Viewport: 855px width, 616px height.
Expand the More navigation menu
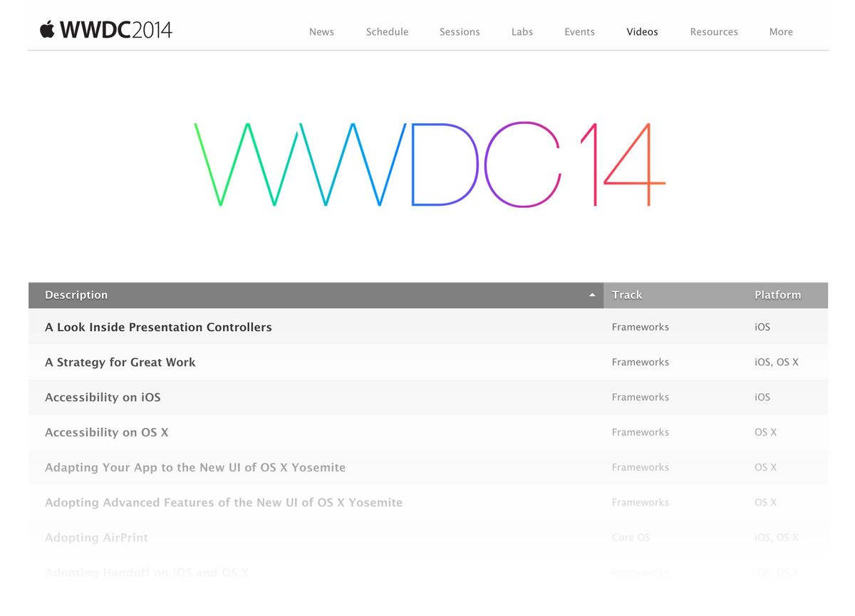click(x=781, y=32)
